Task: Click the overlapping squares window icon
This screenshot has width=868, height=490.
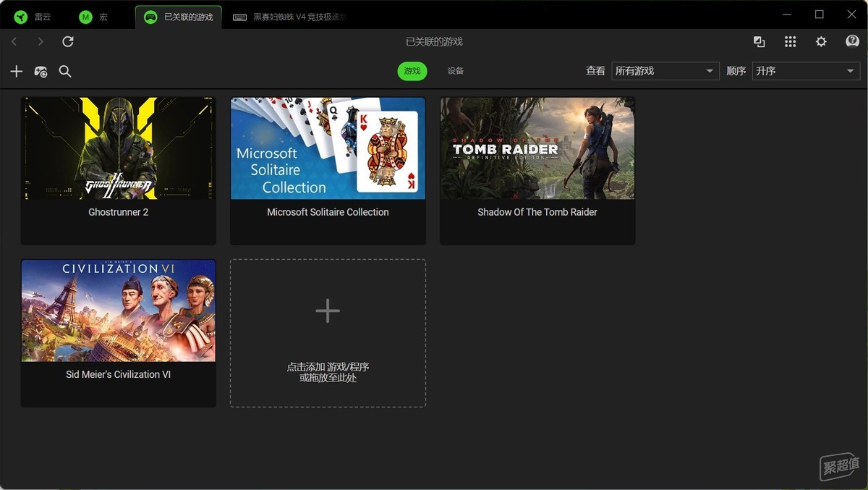Action: click(759, 42)
